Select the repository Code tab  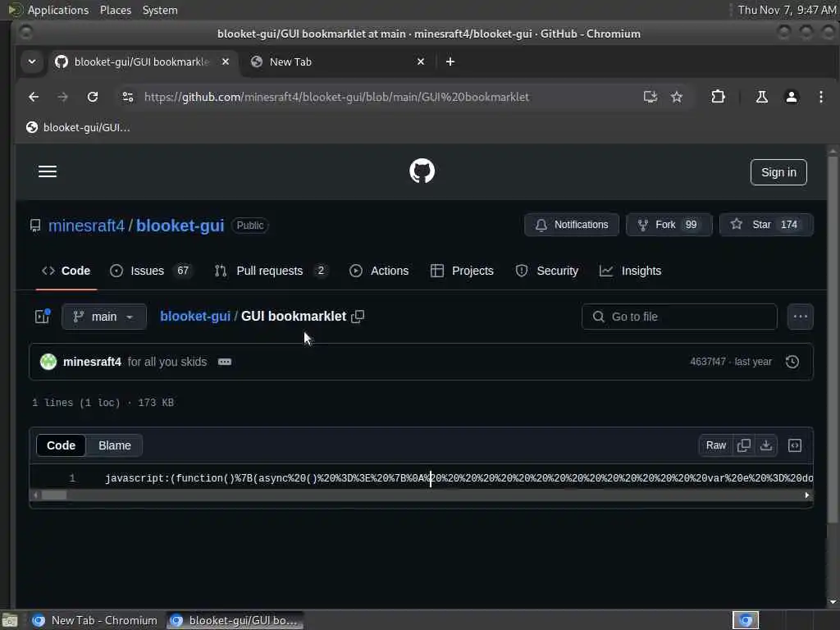(66, 271)
